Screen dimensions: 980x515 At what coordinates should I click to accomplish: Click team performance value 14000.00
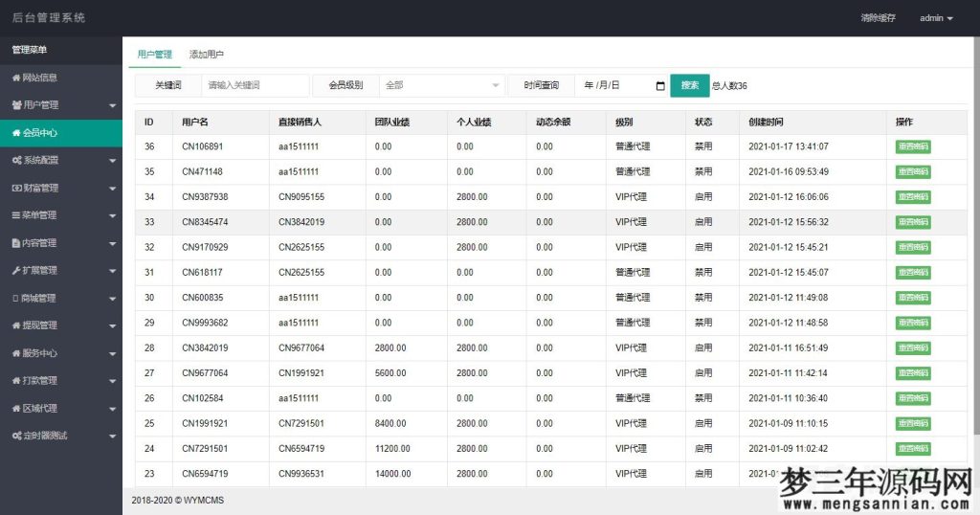pos(392,474)
